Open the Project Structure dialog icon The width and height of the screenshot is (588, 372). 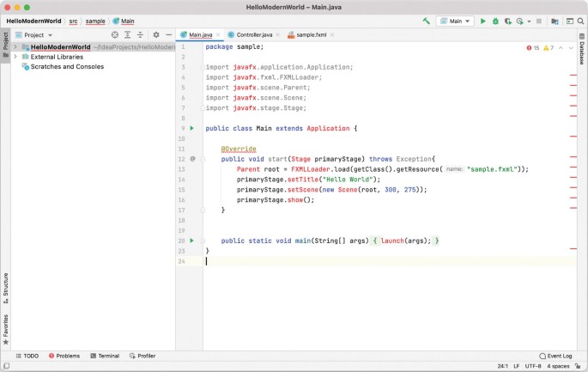[555, 21]
